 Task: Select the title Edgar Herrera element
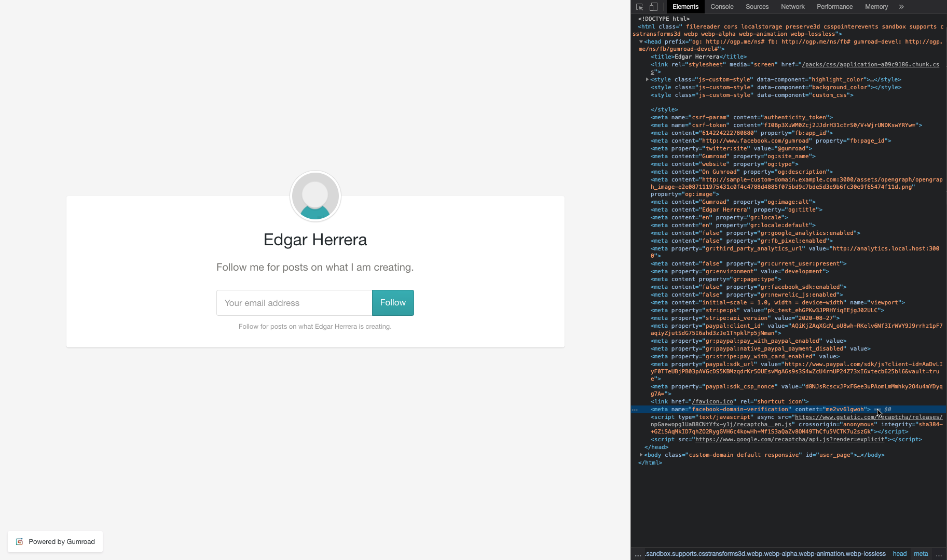click(698, 57)
